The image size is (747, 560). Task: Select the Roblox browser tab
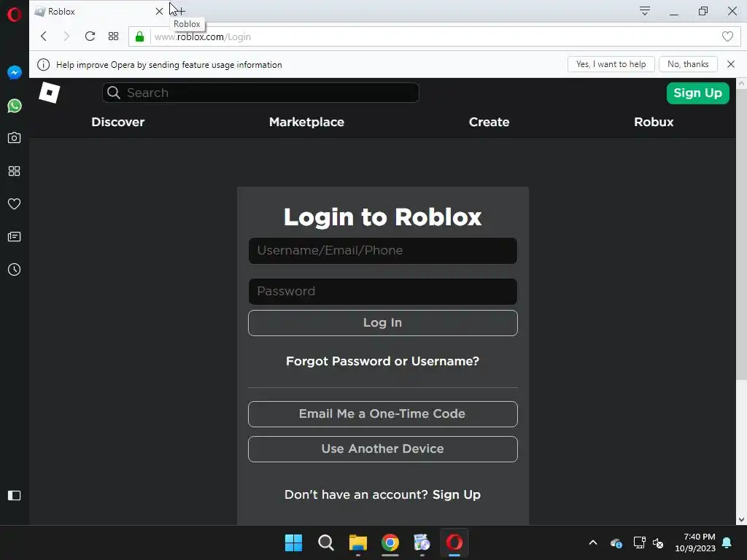click(x=99, y=12)
